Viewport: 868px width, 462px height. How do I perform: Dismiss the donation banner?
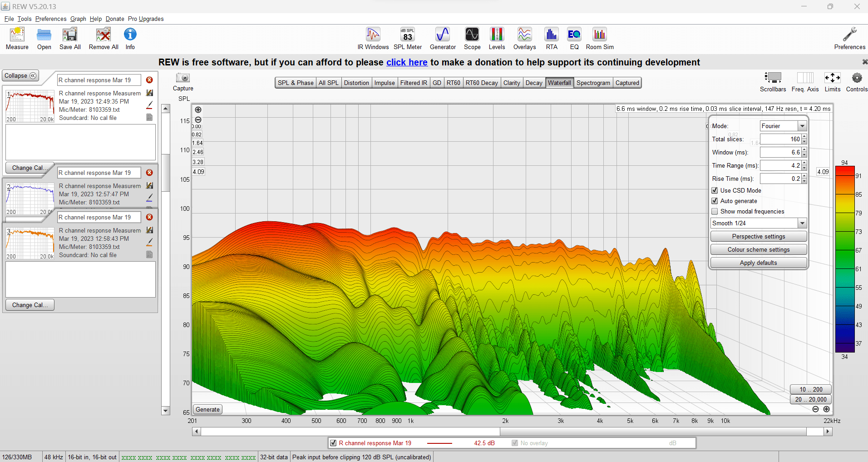[x=864, y=61]
